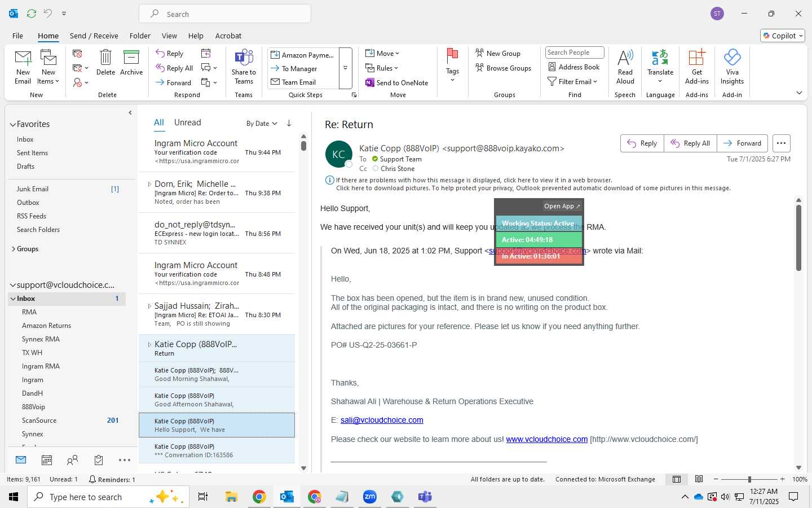Click Send/Receive All Folders icon in title bar

(32, 13)
